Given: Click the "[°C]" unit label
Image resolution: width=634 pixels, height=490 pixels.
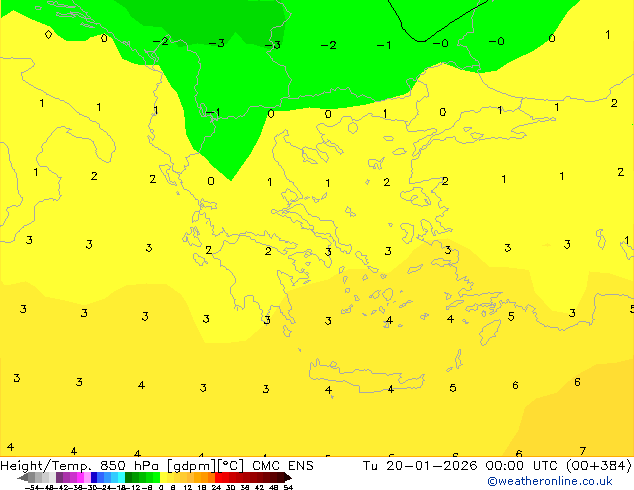Looking at the screenshot, I should click(230, 466).
